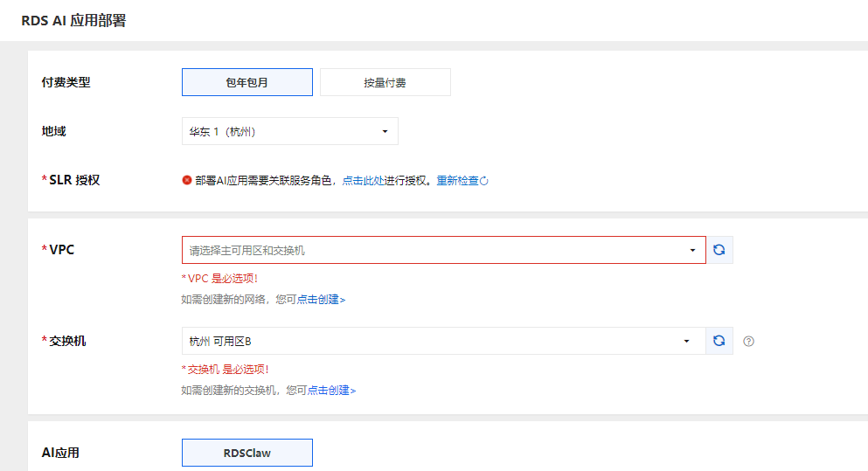Image resolution: width=868 pixels, height=471 pixels.
Task: Click the RDS AI 应用部署 page title
Action: [73, 21]
